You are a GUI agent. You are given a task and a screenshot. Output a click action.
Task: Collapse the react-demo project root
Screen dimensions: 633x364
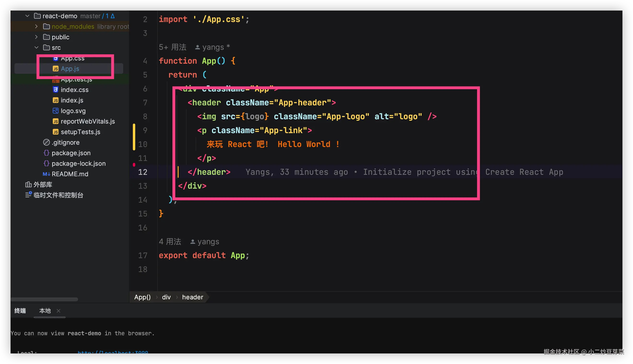pos(27,16)
